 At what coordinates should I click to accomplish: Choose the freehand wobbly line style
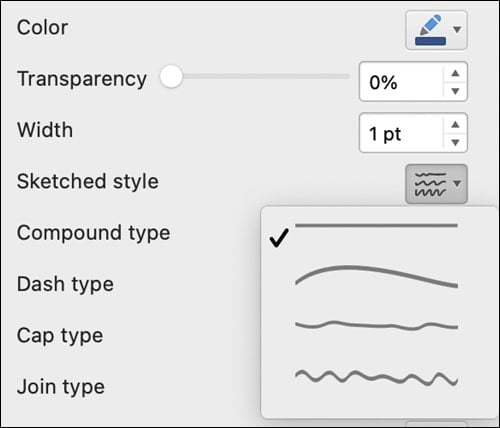376,325
